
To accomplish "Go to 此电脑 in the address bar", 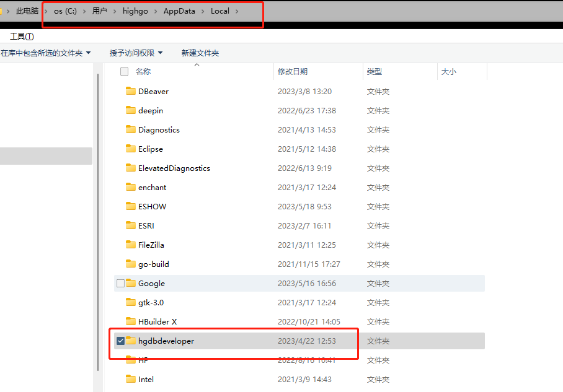I will pyautogui.click(x=27, y=11).
